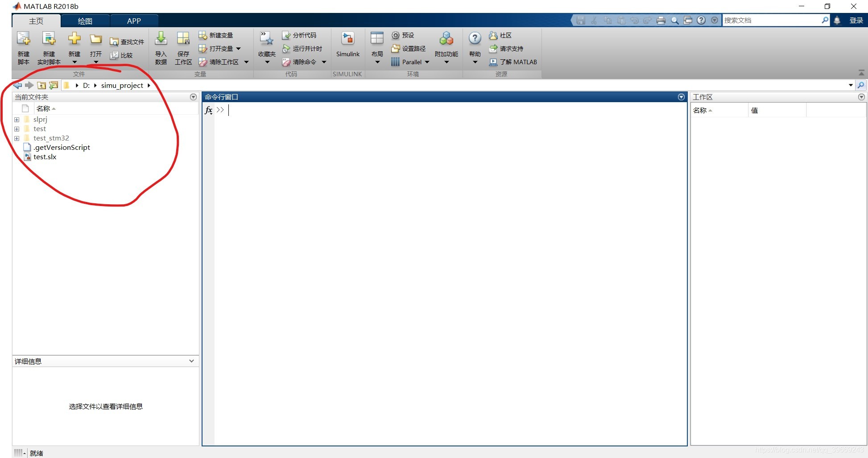Image resolution: width=868 pixels, height=458 pixels.
Task: Click 登录 (Sign In)
Action: pyautogui.click(x=856, y=21)
